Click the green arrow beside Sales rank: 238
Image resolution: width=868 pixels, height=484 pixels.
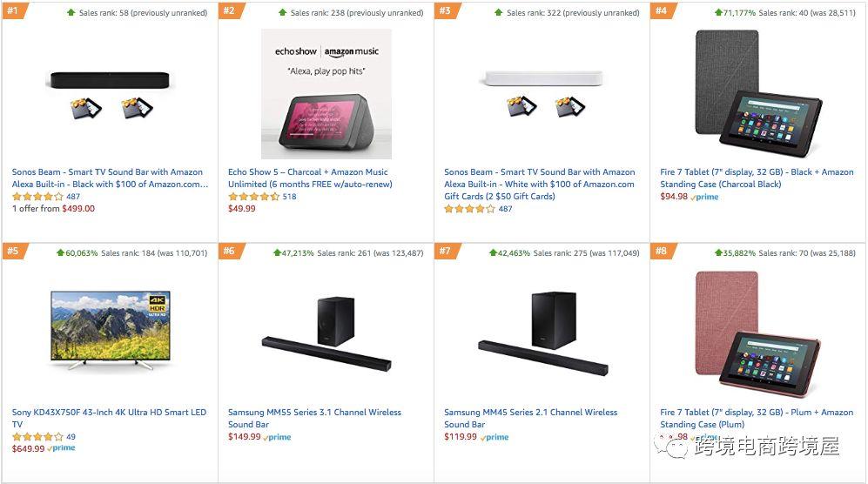pyautogui.click(x=282, y=12)
